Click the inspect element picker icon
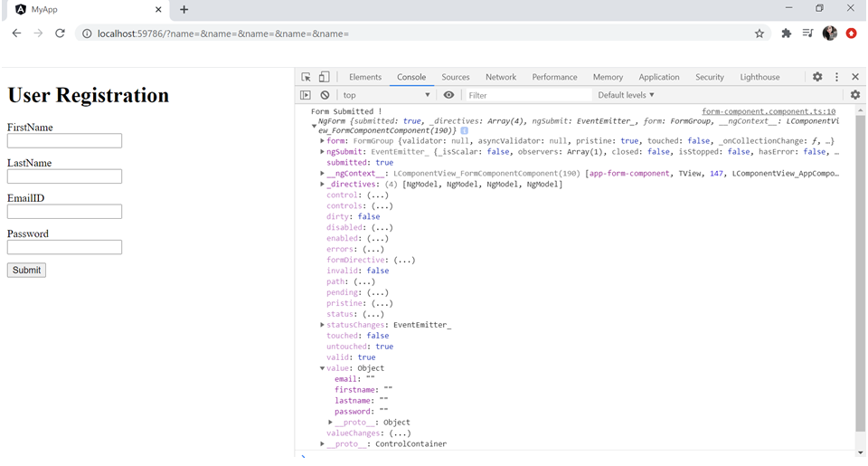 pyautogui.click(x=307, y=77)
